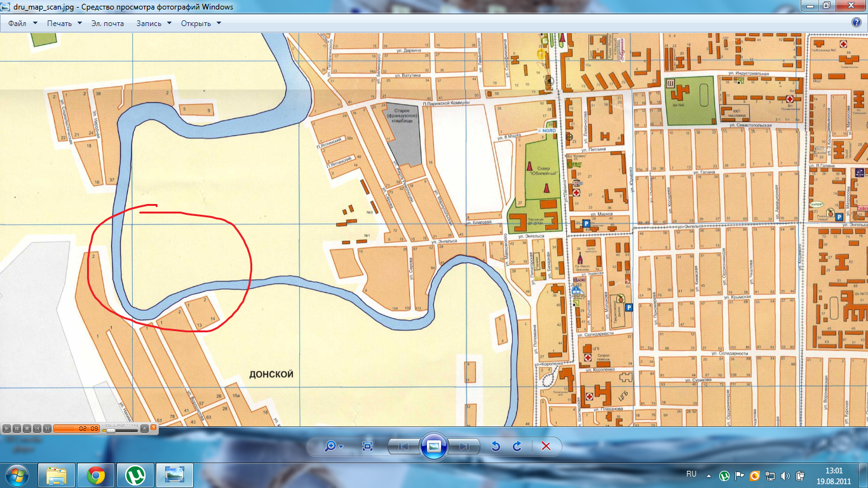This screenshot has height=488, width=868.
Task: Pause playback in mini audio player
Action: [x=17, y=429]
